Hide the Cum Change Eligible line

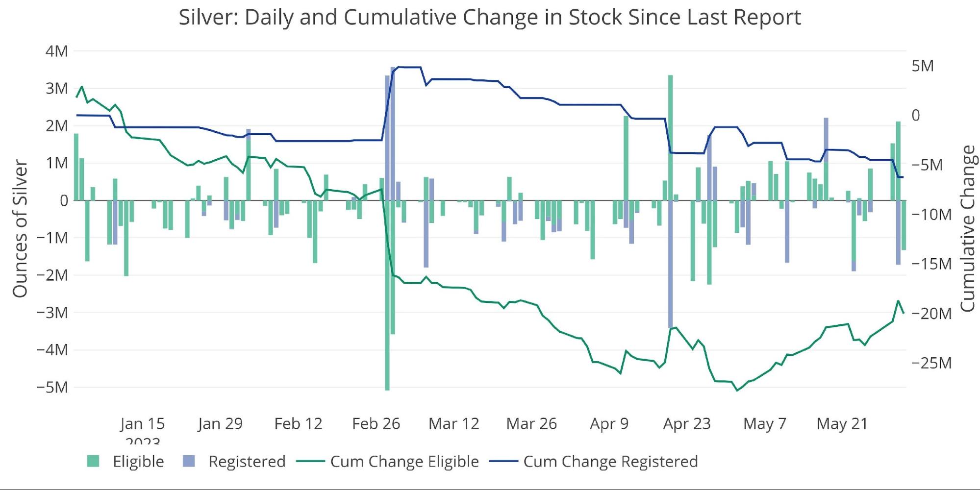(x=404, y=462)
